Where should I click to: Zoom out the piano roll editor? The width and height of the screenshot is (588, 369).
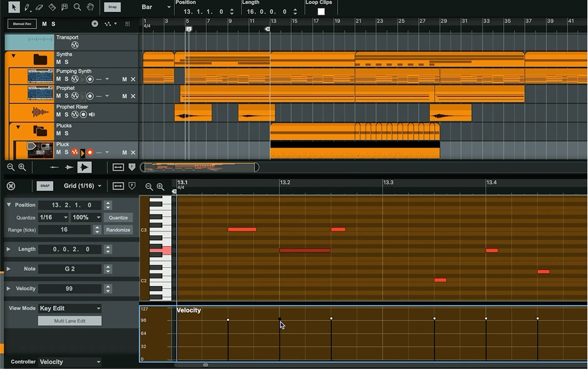tap(149, 186)
